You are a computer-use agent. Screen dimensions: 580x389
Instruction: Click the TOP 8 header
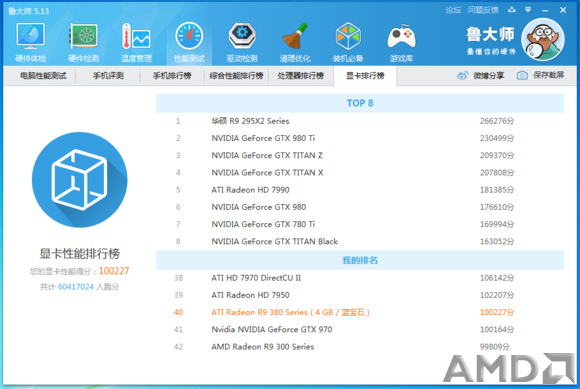(x=360, y=103)
